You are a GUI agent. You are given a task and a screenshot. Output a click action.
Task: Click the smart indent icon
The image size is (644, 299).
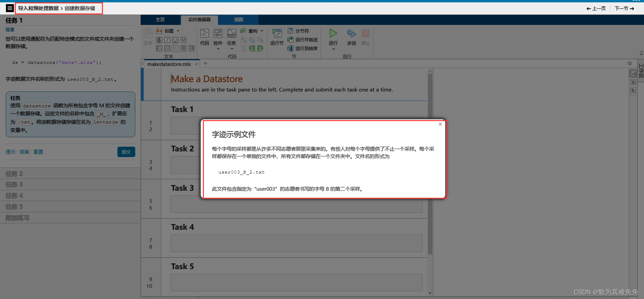(x=244, y=48)
